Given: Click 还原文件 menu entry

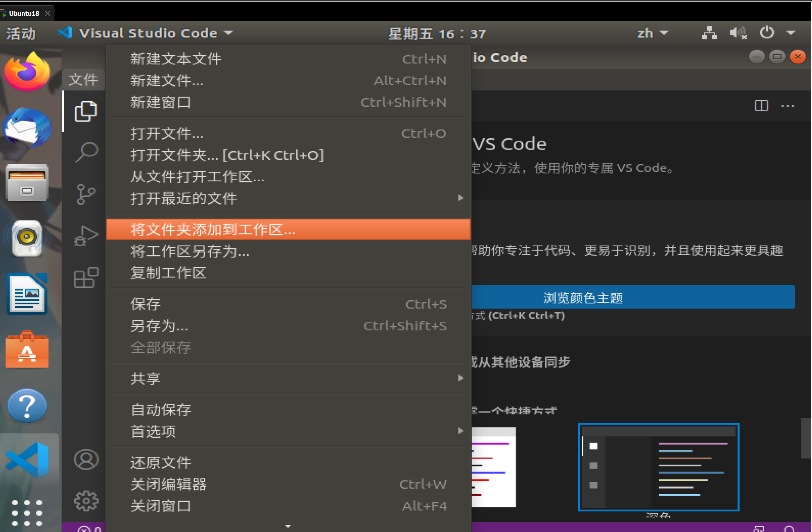Looking at the screenshot, I should tap(288, 463).
